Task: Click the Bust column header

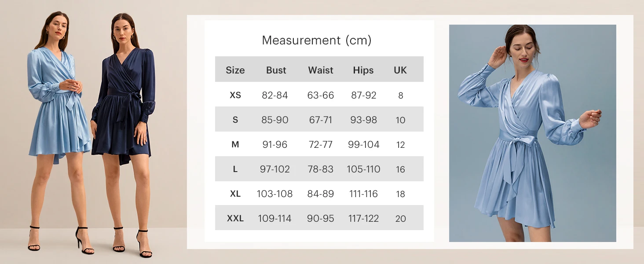Action: [276, 70]
